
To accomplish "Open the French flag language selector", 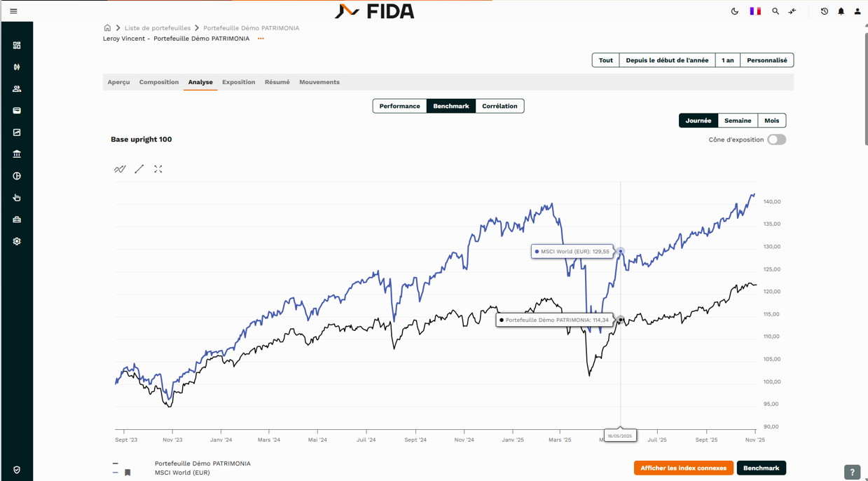I will point(755,11).
